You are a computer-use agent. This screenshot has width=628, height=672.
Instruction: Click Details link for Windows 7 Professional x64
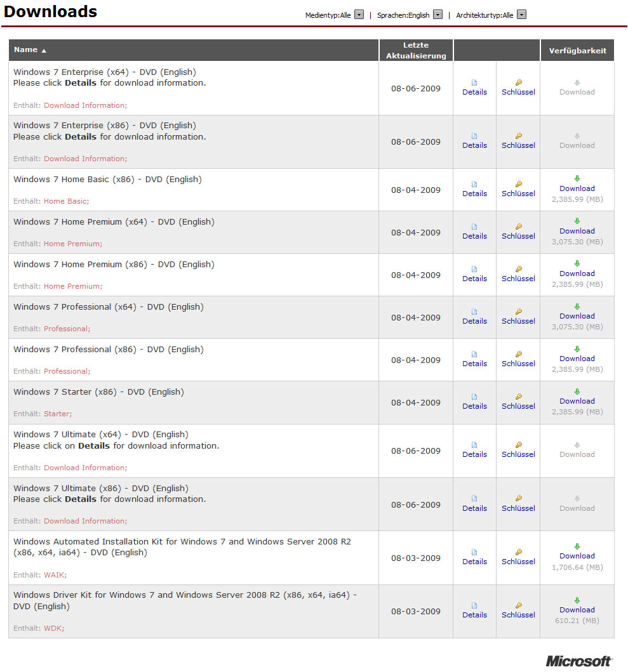click(474, 321)
